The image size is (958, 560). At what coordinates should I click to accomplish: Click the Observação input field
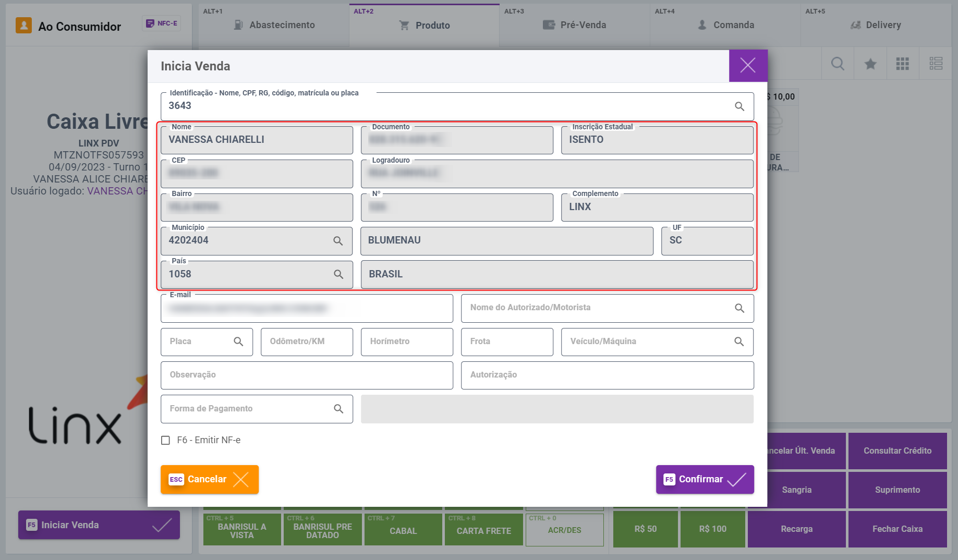click(x=307, y=375)
